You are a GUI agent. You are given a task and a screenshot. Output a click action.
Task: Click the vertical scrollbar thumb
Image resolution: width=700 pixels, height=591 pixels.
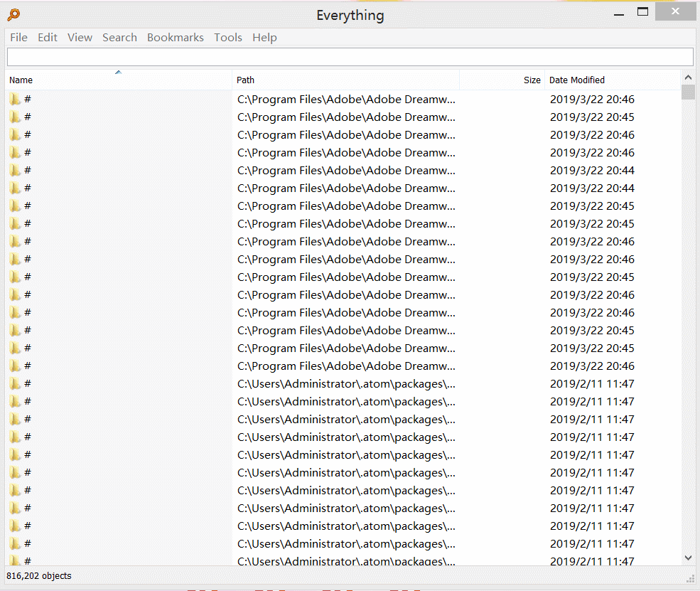(688, 92)
